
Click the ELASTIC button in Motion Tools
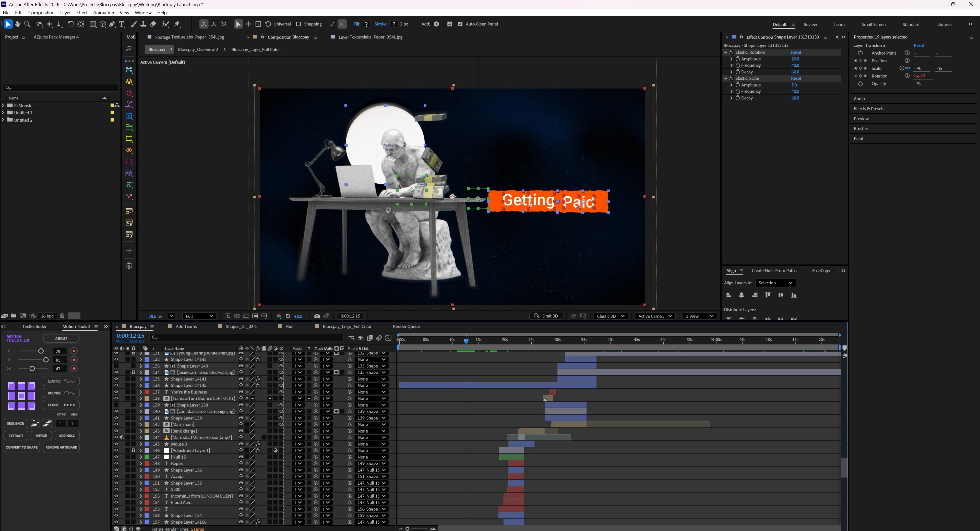pyautogui.click(x=61, y=381)
